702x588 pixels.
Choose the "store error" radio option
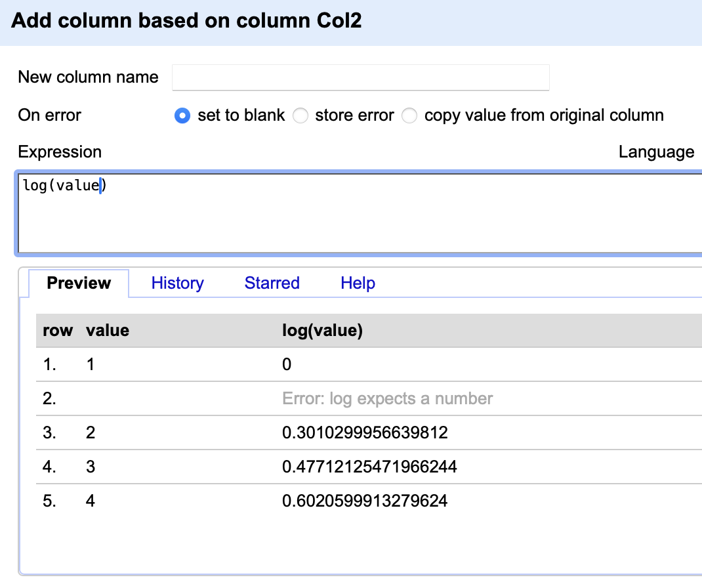(x=300, y=116)
